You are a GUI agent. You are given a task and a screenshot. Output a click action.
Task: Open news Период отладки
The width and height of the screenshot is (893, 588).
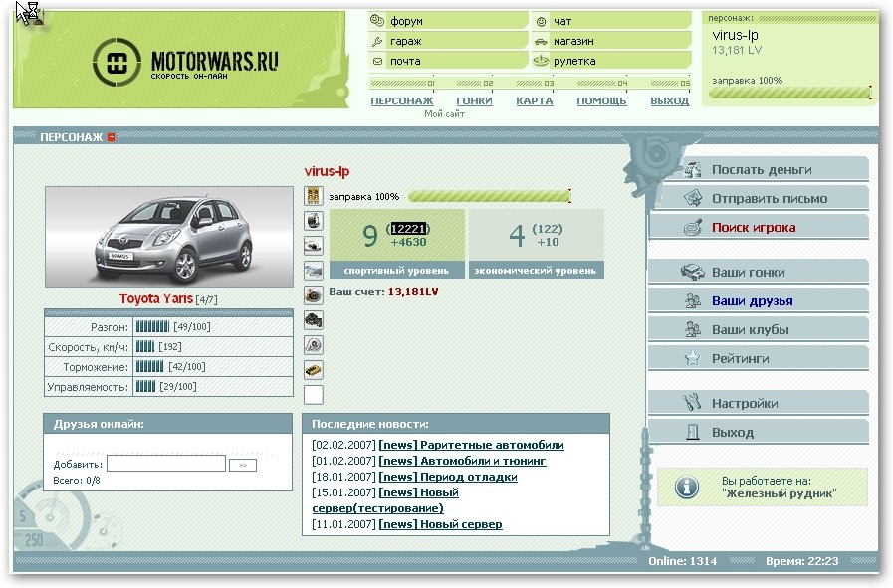point(448,477)
